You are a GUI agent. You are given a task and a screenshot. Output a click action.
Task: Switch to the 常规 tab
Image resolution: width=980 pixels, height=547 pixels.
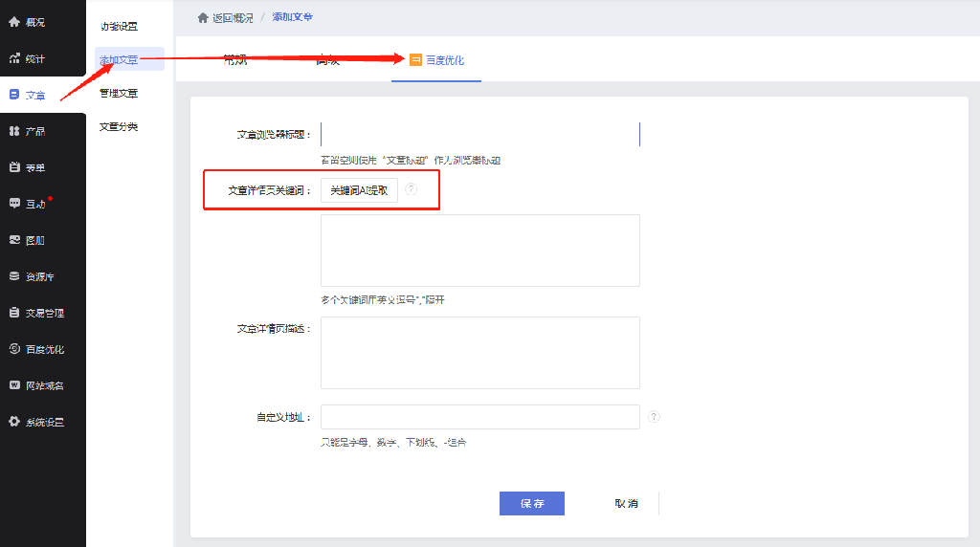coord(235,60)
